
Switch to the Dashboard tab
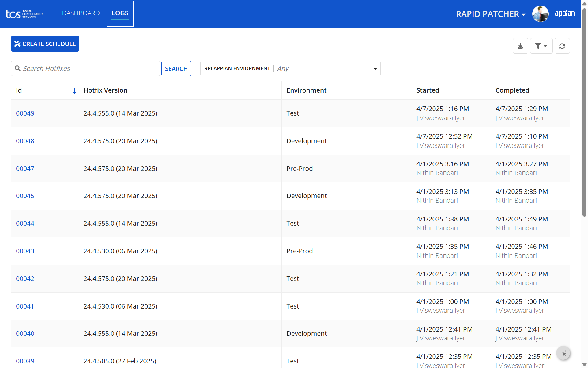tap(81, 13)
